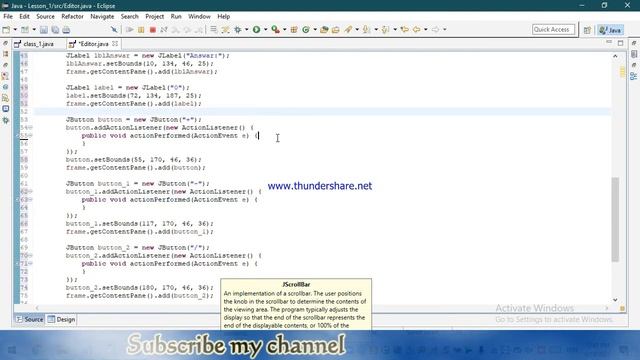Open the Help menu
The height and width of the screenshot is (360, 640).
coord(223,17)
